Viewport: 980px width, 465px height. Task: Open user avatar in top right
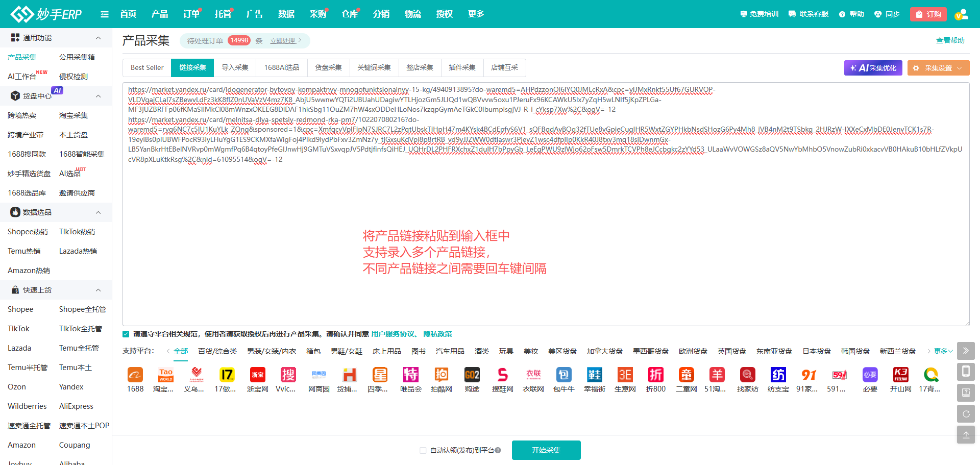click(x=962, y=14)
